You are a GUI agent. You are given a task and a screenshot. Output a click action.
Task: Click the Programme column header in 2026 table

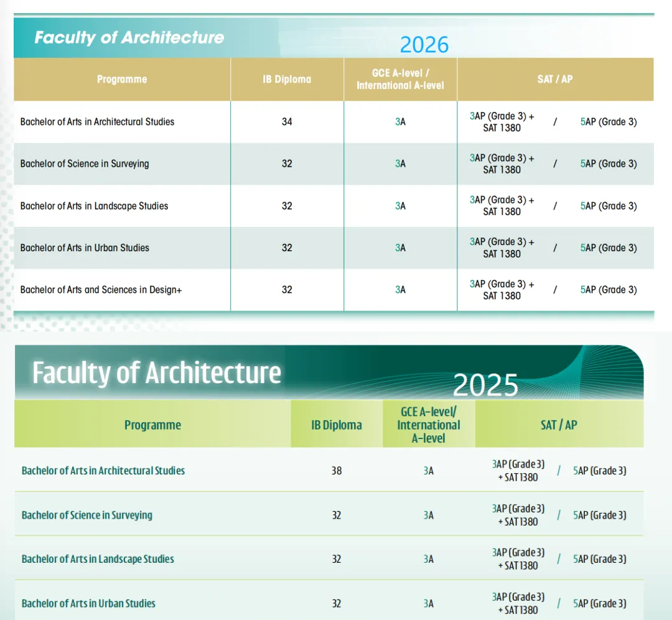[121, 79]
